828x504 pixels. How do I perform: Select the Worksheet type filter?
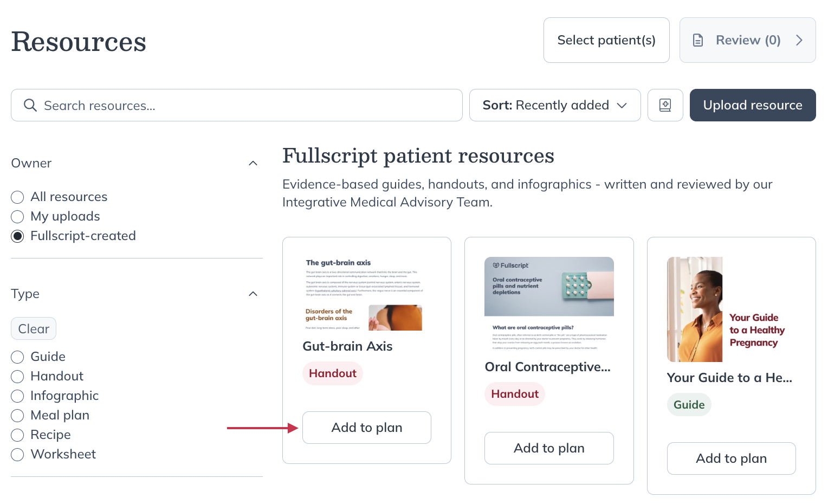[17, 454]
